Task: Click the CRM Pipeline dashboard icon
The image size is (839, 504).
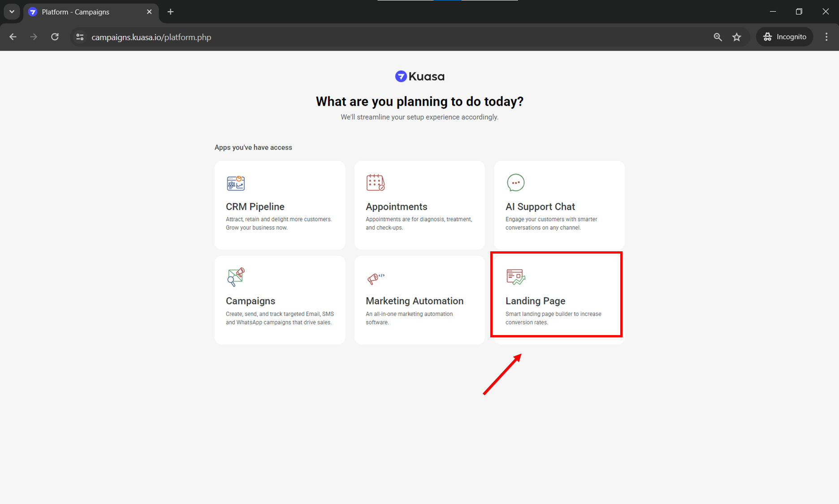Action: click(x=235, y=183)
